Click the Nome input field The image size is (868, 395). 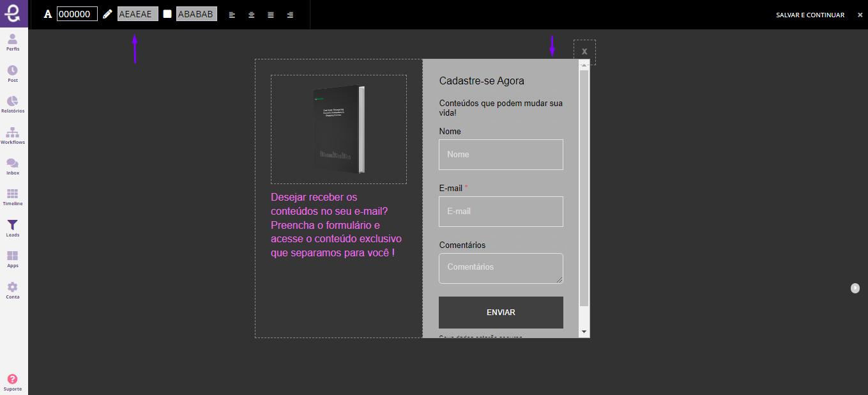(x=501, y=155)
